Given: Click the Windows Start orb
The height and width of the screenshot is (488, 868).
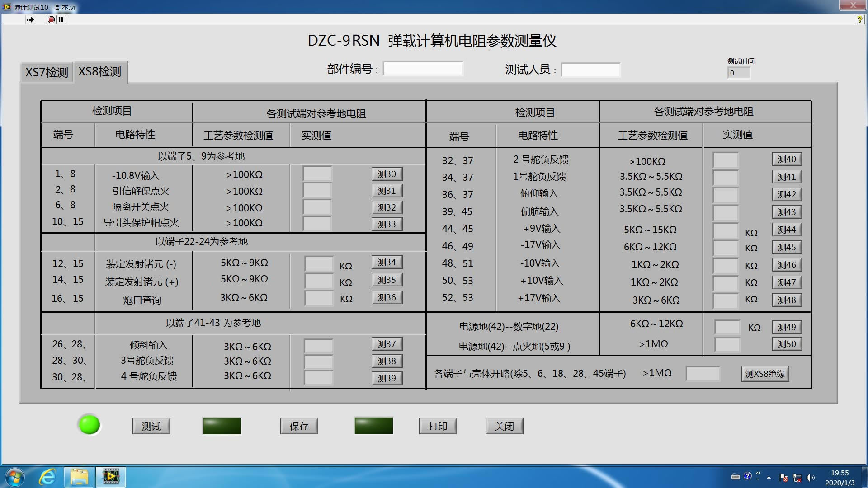Looking at the screenshot, I should click(x=14, y=477).
